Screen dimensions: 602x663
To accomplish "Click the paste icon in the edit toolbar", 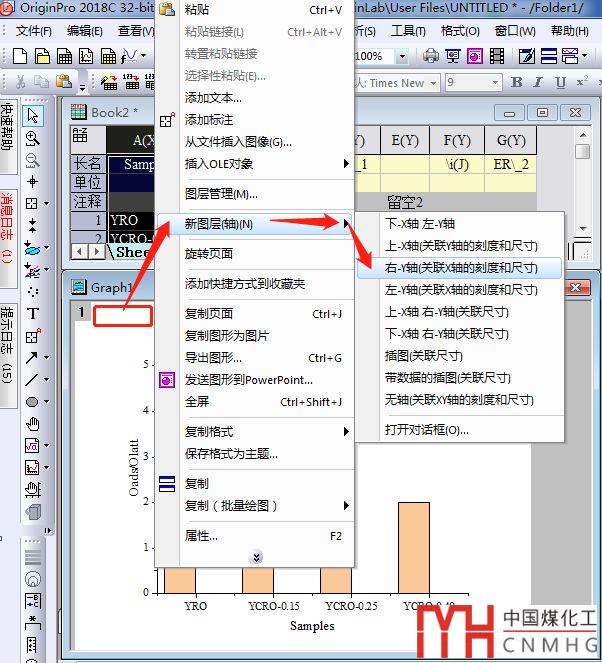I will (64, 82).
